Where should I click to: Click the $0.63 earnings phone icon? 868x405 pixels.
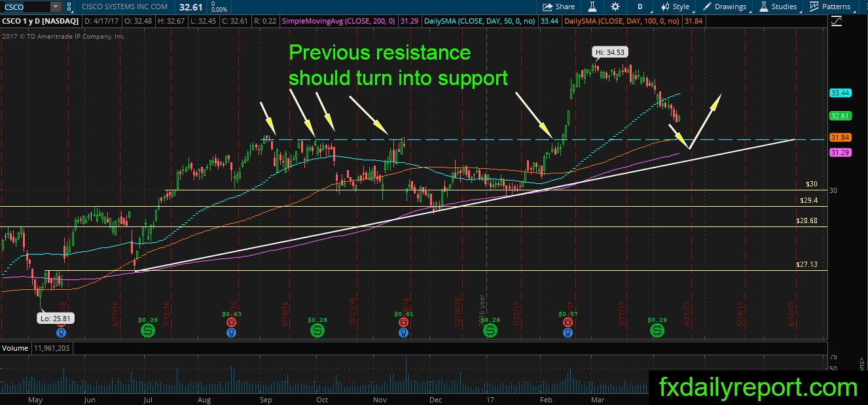pyautogui.click(x=231, y=322)
